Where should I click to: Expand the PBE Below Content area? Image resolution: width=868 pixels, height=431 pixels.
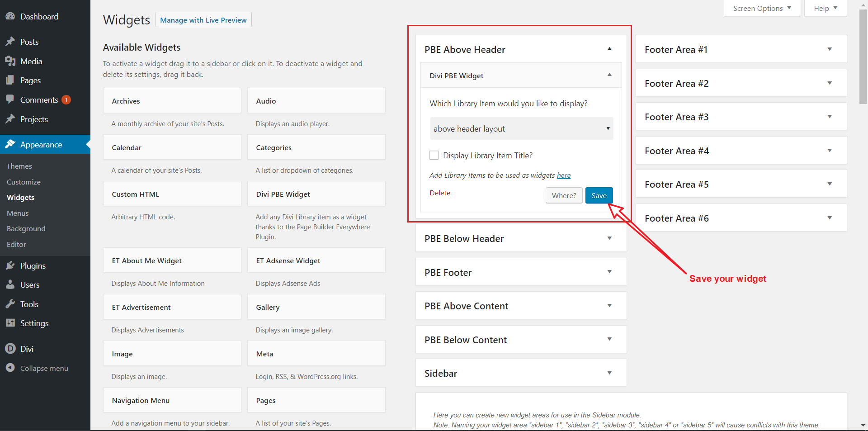pos(609,339)
